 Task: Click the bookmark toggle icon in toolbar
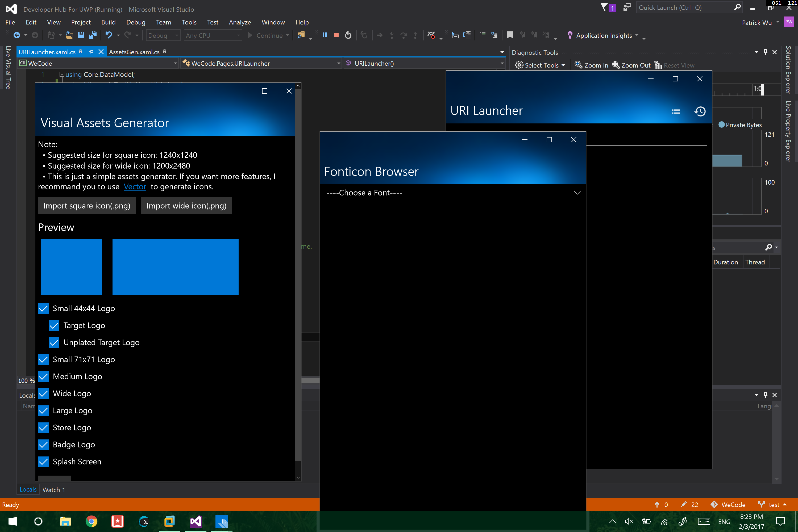(x=510, y=35)
